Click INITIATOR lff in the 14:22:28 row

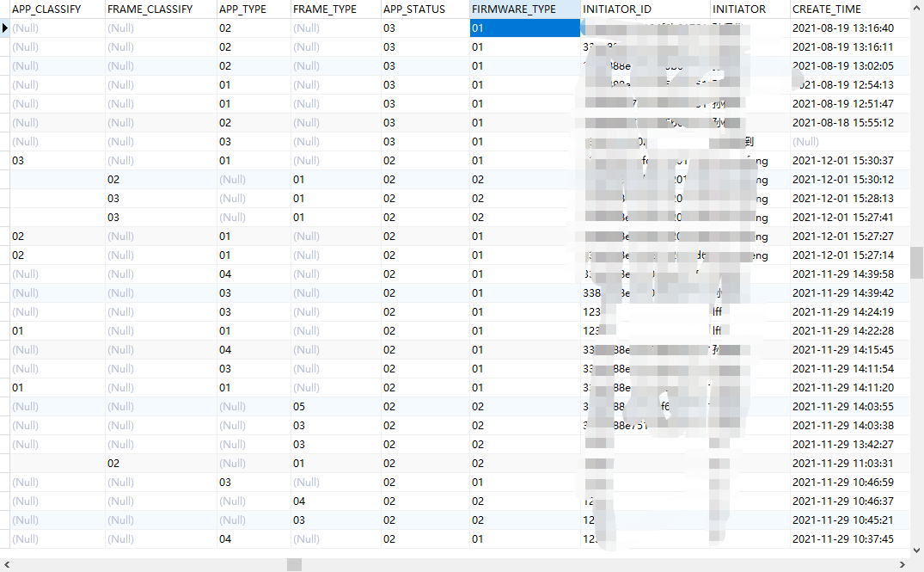(x=750, y=331)
